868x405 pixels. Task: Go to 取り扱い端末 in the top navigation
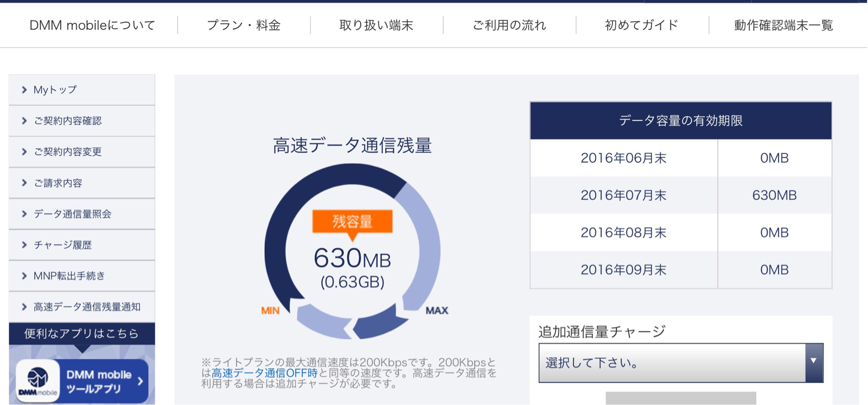tap(376, 25)
